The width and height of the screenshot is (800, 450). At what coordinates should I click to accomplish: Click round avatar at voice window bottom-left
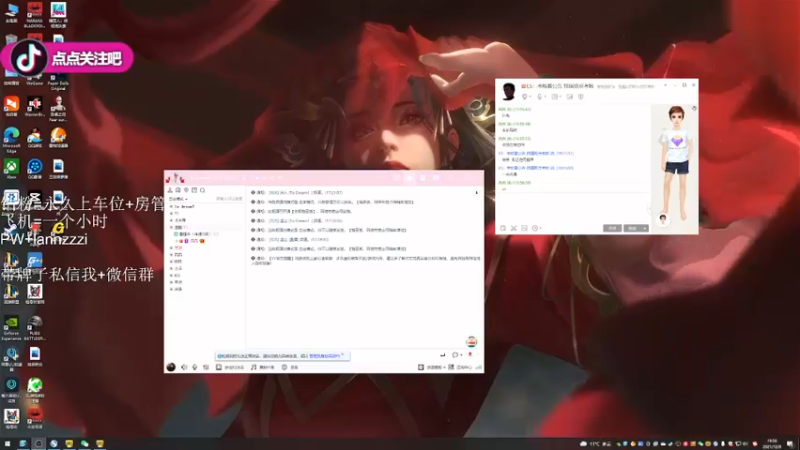click(x=171, y=367)
